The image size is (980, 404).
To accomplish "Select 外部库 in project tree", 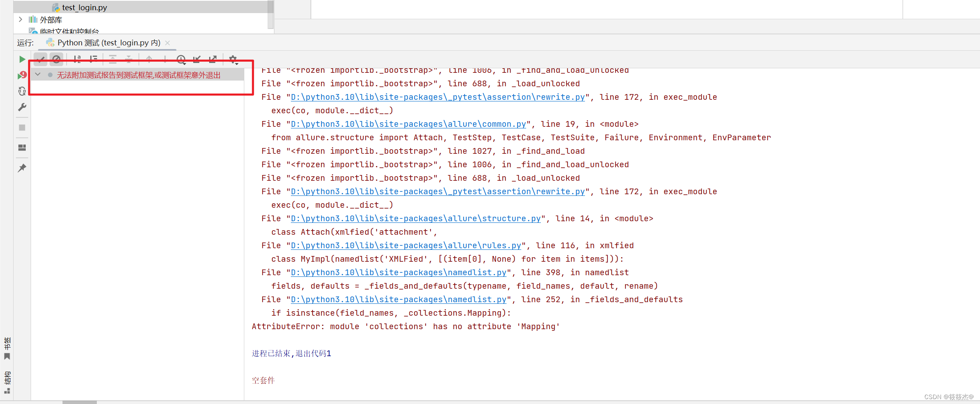I will click(x=51, y=20).
